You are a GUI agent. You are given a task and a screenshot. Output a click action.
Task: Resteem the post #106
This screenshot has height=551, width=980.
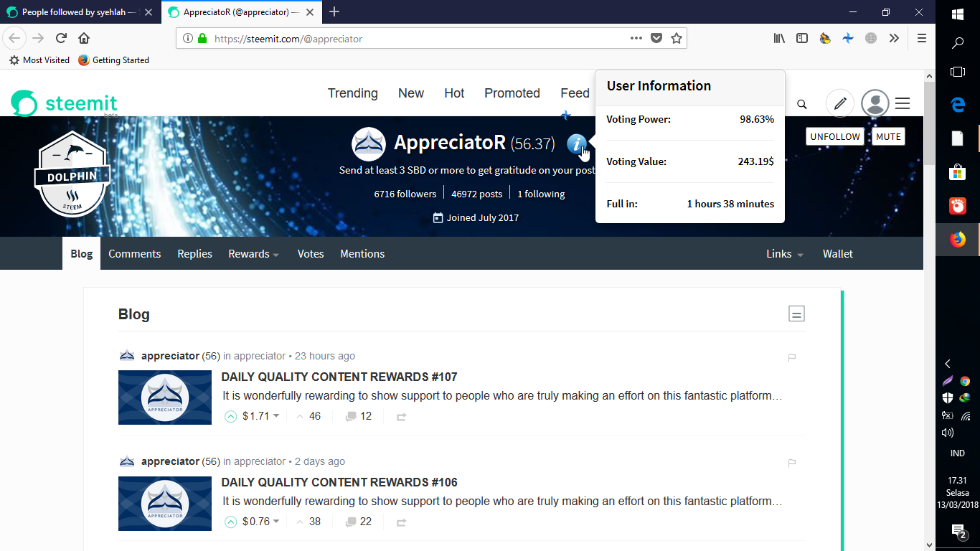[x=402, y=522]
